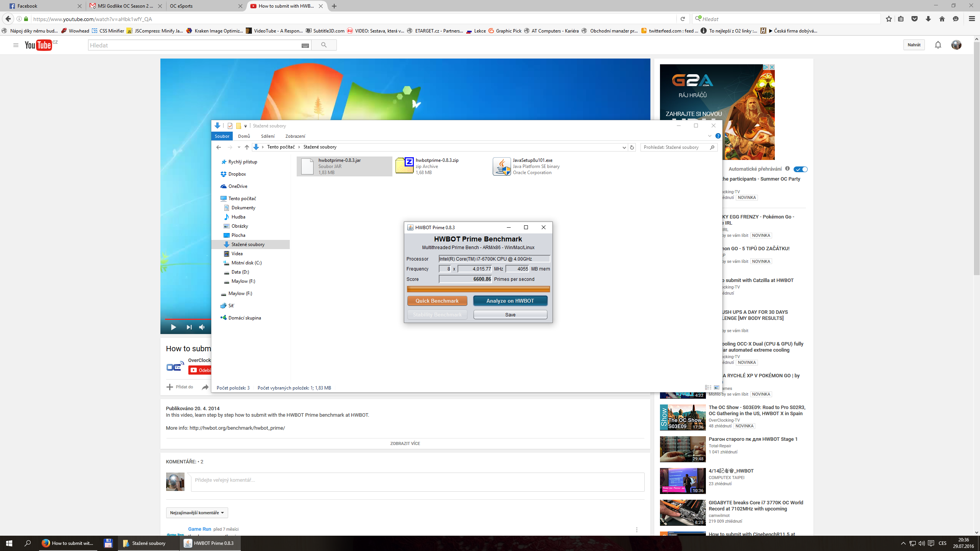Viewport: 980px width, 551px height.
Task: Select OneDrive in Explorer sidebar
Action: 238,186
